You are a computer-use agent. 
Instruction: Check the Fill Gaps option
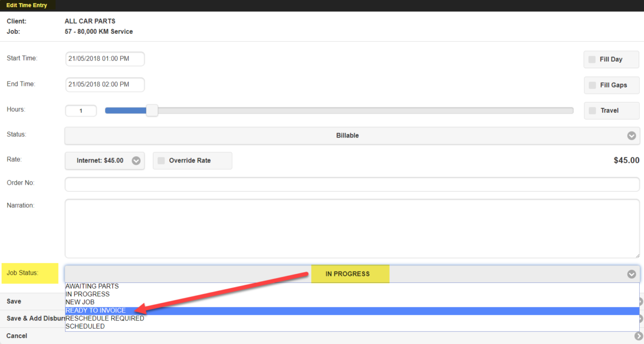pos(591,85)
